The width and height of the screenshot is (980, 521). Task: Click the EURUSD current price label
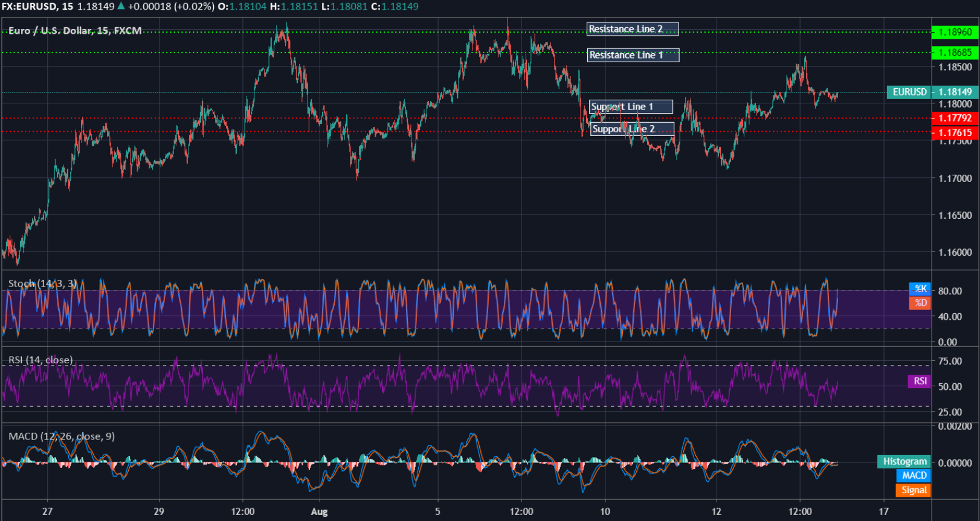coord(909,92)
